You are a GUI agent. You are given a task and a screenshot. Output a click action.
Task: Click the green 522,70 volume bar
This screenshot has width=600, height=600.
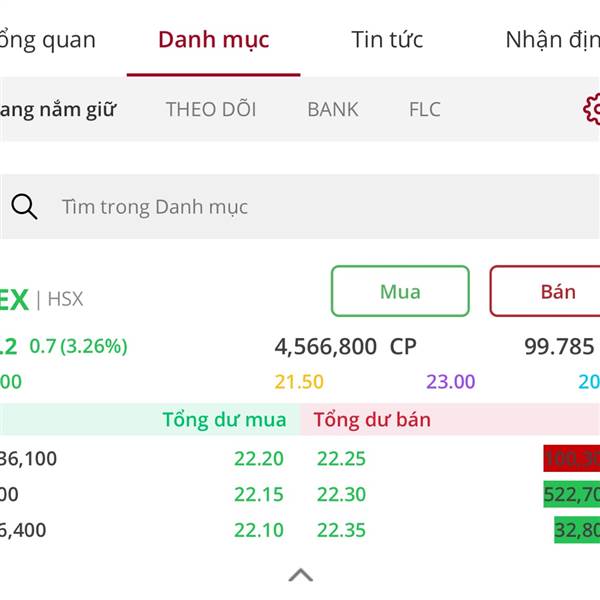tap(572, 494)
